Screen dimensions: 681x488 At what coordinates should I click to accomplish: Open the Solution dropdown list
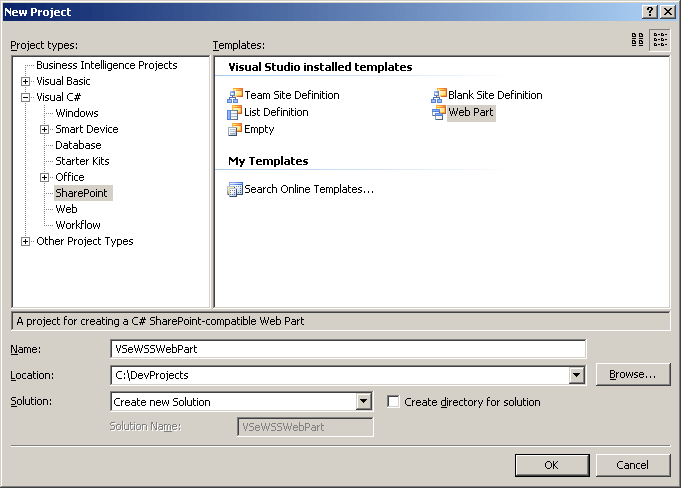pos(363,402)
